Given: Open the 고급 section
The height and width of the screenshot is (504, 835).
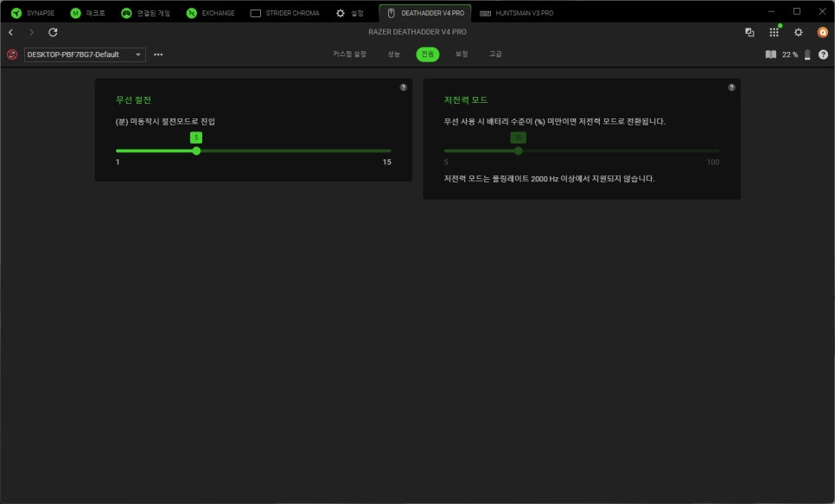Looking at the screenshot, I should point(495,54).
